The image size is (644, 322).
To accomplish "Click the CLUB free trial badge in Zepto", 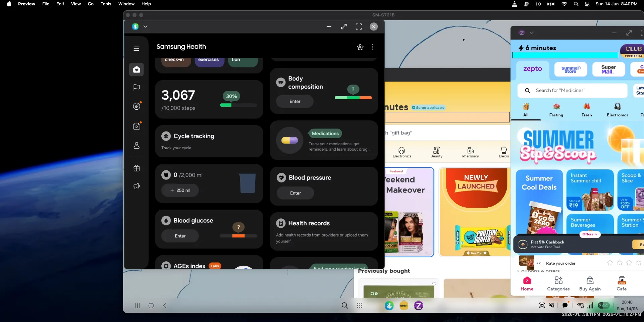I will 633,51.
